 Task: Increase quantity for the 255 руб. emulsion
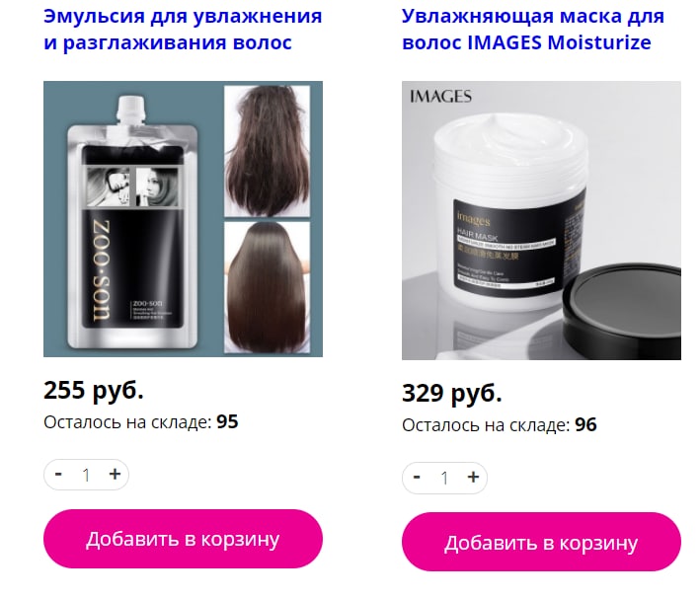pos(115,474)
